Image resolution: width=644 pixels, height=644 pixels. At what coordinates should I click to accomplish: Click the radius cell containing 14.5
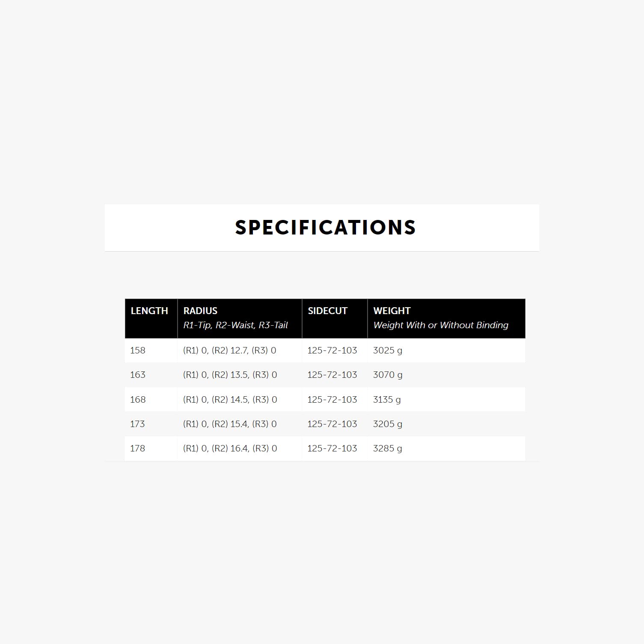click(230, 400)
